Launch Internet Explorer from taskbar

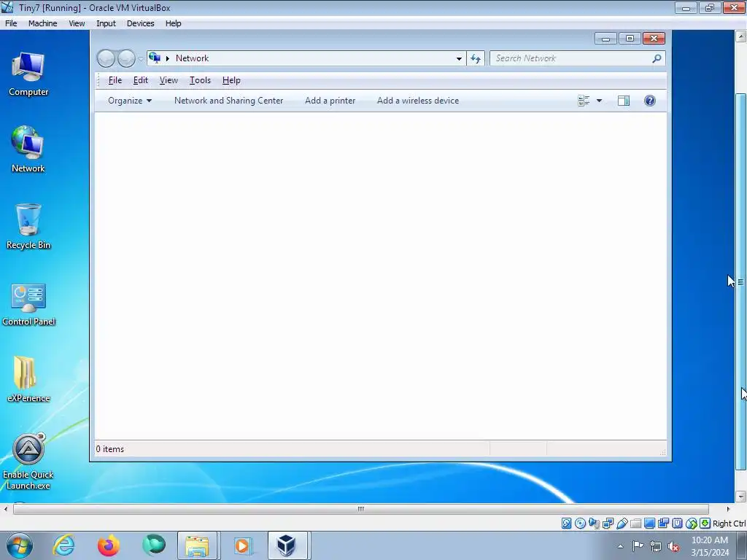pos(64,545)
